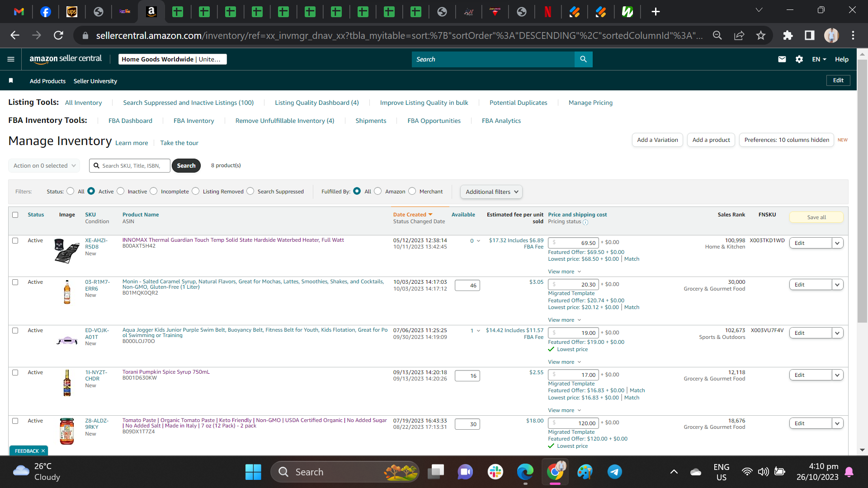Open the Gmail browser tab

19,12
